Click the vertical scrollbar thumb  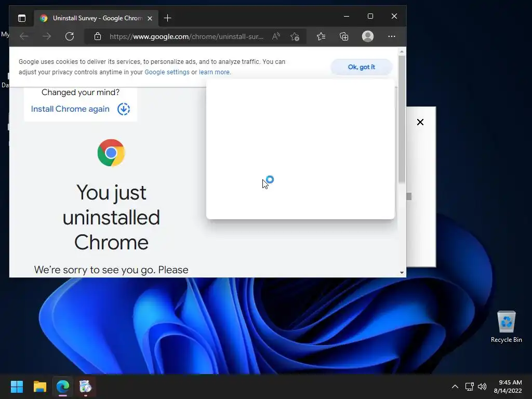coord(402,119)
